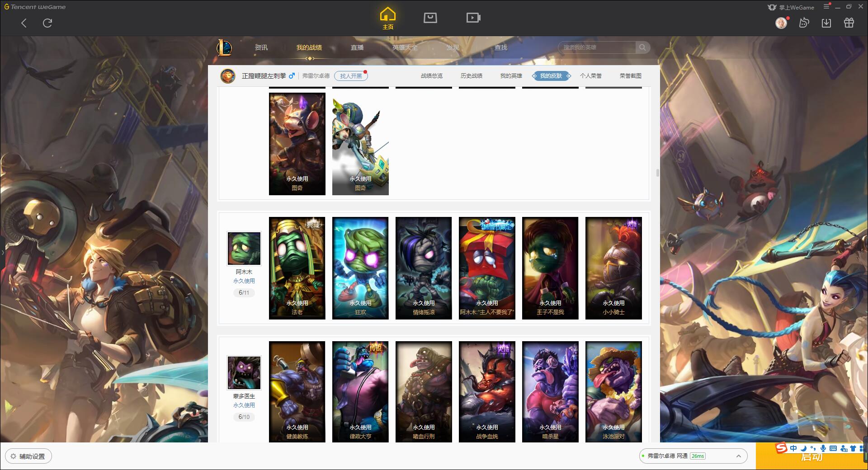This screenshot has width=868, height=470.
Task: Click the 找人开黑 button
Action: pyautogui.click(x=351, y=76)
